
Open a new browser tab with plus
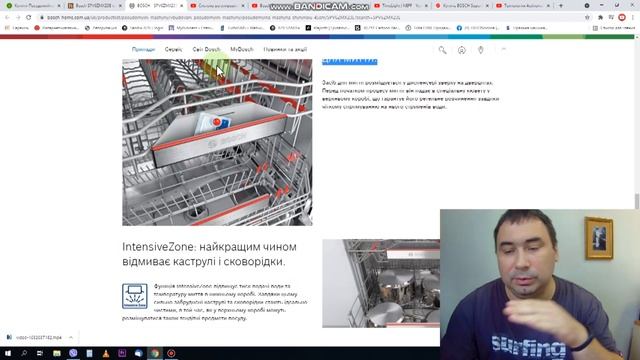561,6
